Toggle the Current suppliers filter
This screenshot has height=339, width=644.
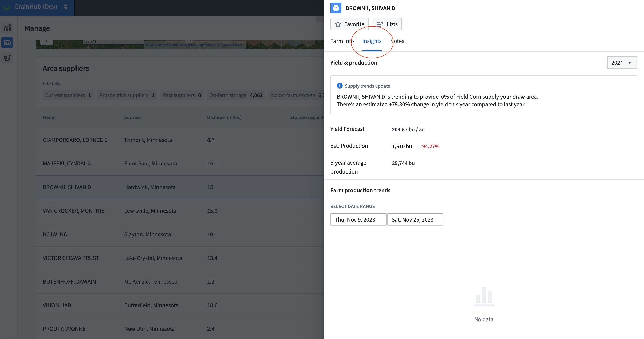pyautogui.click(x=68, y=95)
